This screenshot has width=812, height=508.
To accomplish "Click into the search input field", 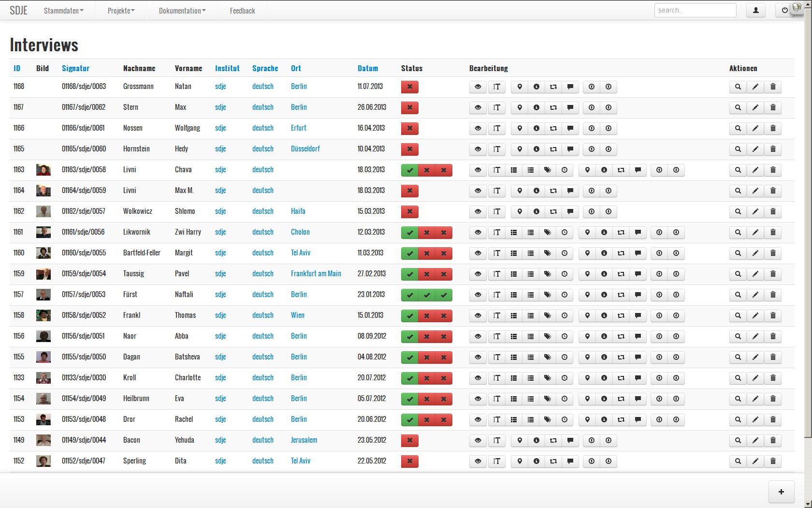I will [695, 10].
